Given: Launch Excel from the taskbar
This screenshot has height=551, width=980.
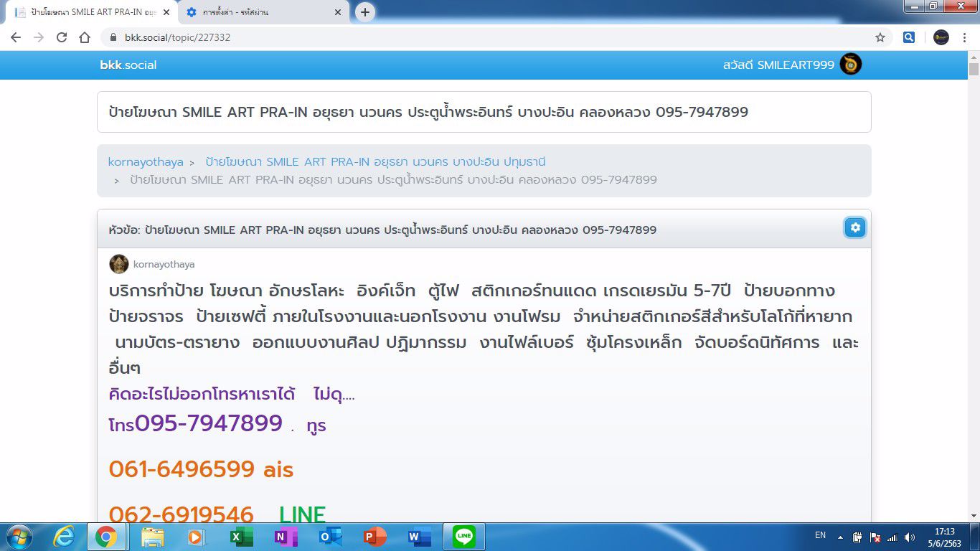Looking at the screenshot, I should (241, 537).
